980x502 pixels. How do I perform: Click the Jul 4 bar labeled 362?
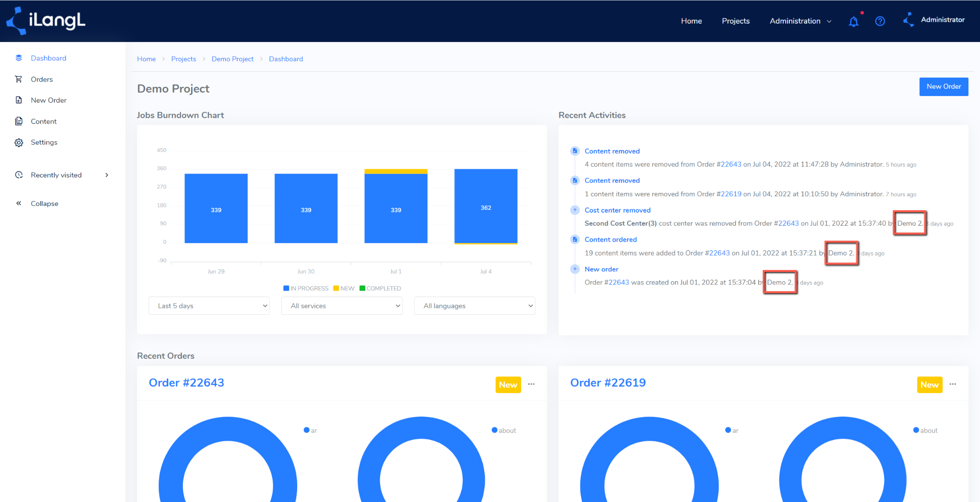[x=486, y=206]
